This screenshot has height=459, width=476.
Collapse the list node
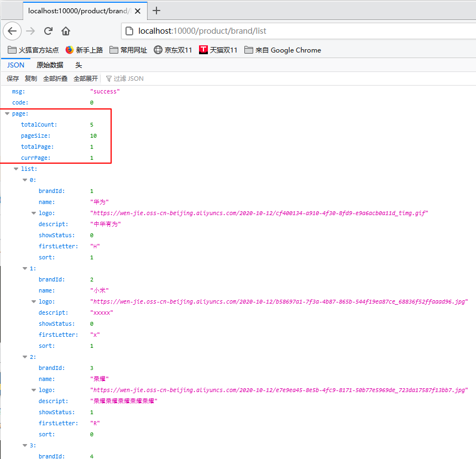pos(16,169)
